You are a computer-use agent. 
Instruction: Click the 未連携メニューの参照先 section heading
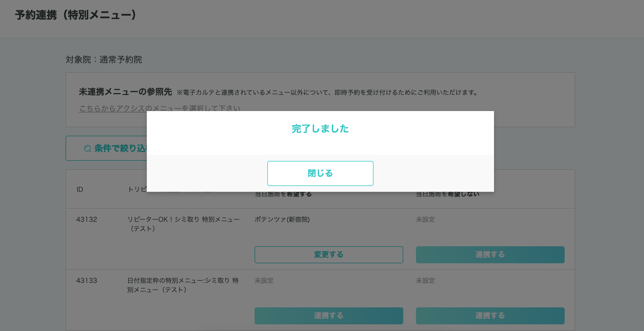[x=125, y=92]
